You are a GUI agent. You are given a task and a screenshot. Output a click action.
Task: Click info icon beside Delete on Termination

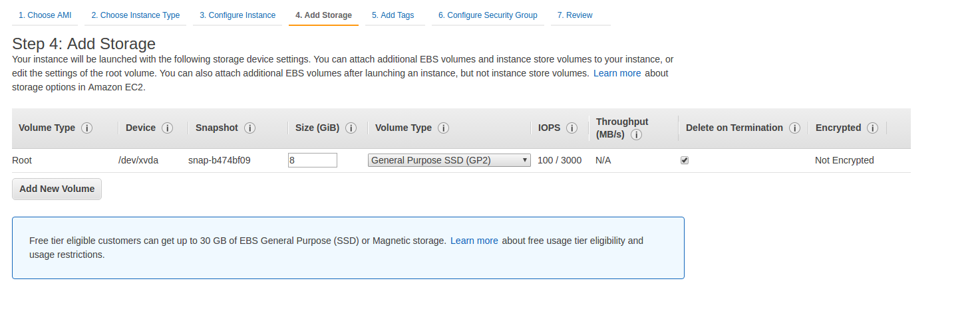[x=794, y=128]
